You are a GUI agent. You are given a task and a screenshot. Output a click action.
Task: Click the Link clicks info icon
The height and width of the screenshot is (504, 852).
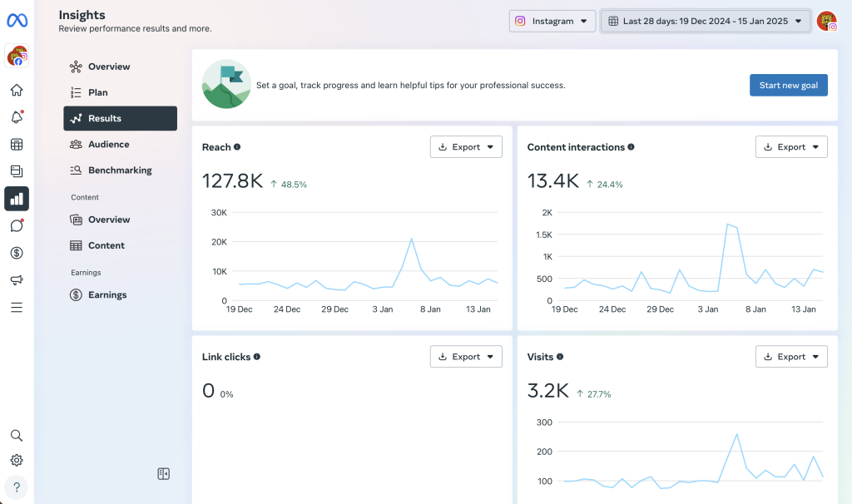click(257, 356)
